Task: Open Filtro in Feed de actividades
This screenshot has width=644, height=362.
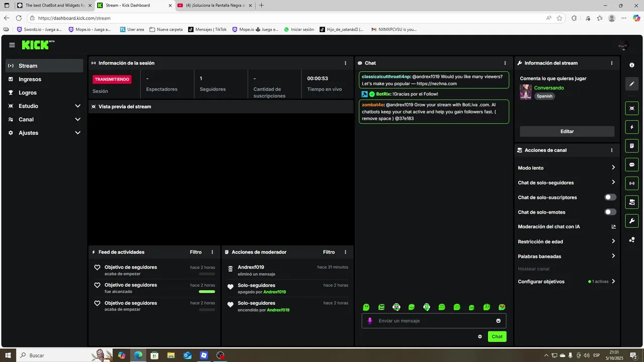Action: tap(196, 252)
